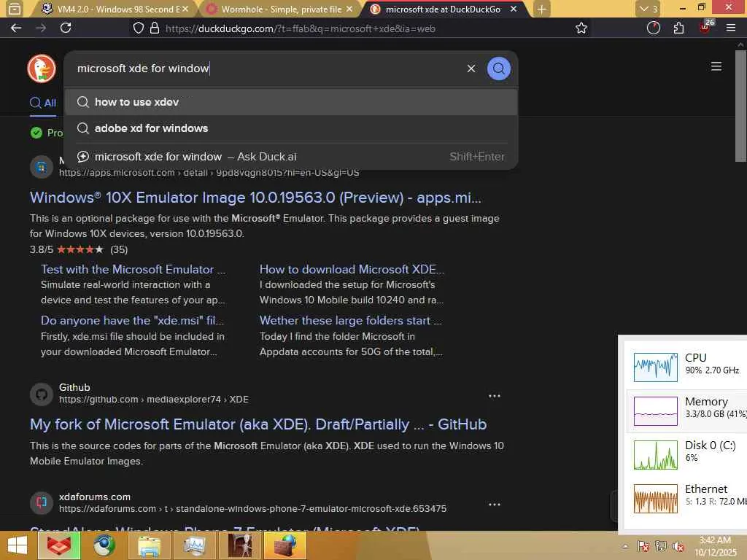Select the Disk 0 (C:) performance entry
The width and height of the screenshot is (747, 560).
point(687,455)
